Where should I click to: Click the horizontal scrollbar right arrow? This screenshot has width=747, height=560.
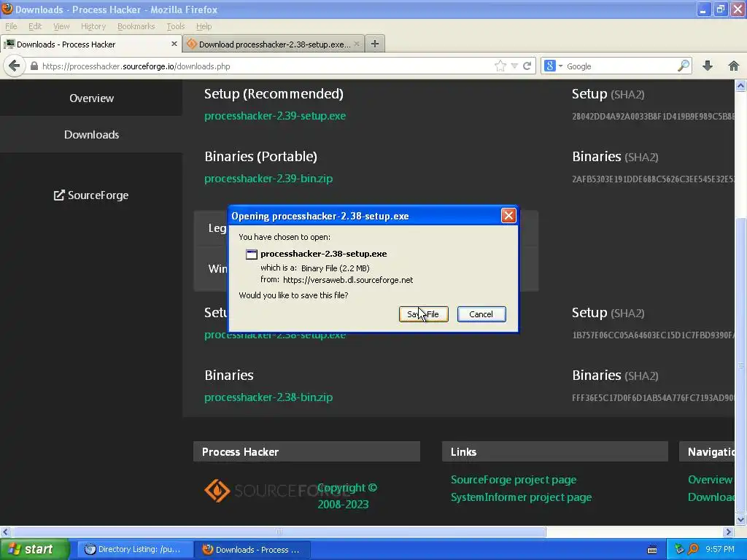point(729,532)
